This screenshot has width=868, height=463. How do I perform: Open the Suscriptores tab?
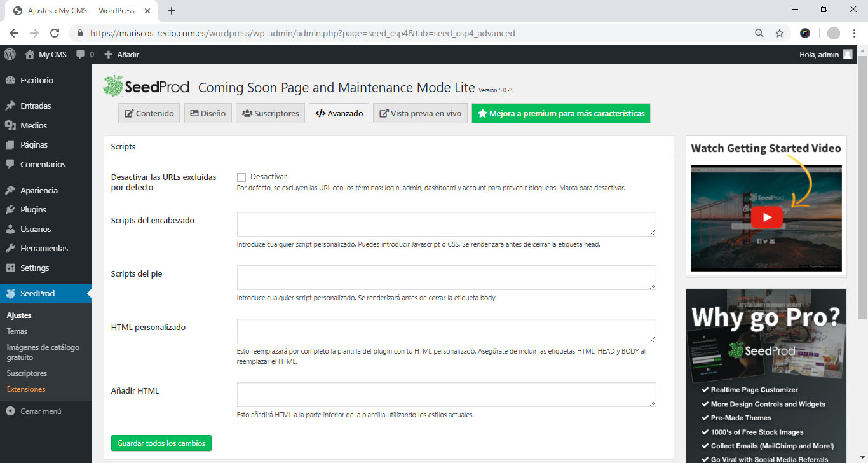click(x=271, y=113)
